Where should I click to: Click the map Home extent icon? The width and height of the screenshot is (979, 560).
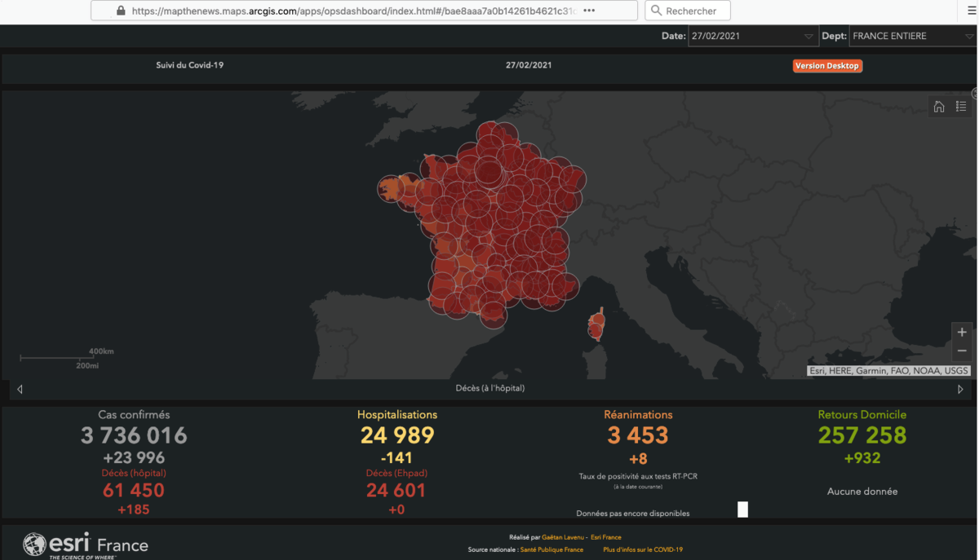tap(939, 107)
